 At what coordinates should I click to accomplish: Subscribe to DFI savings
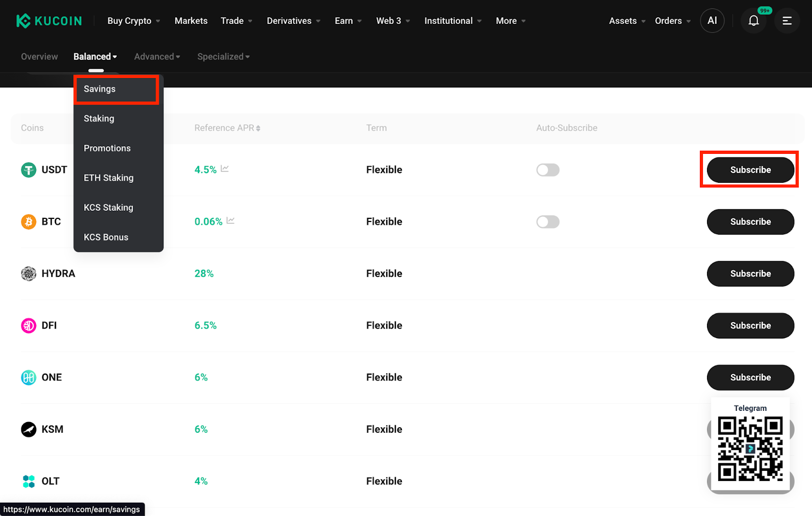click(750, 326)
